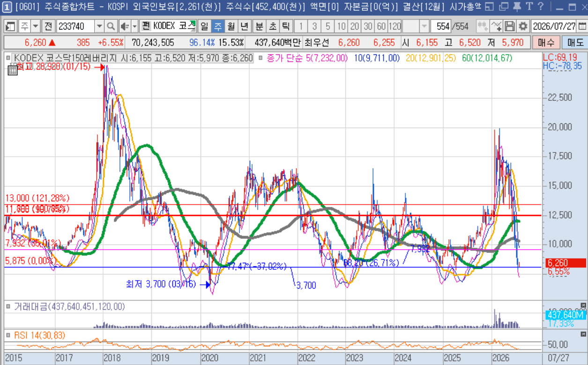Select the weekly 주 period toggle
588x365 pixels.
click(218, 26)
